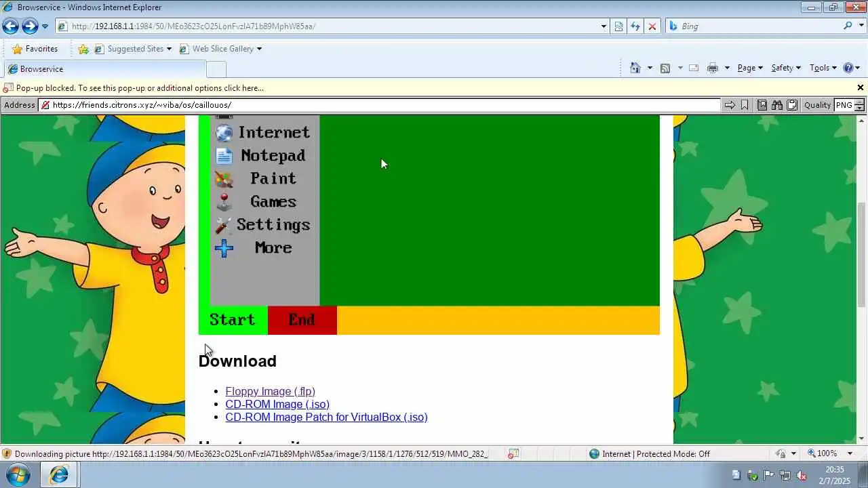Click the status bar privacy lock icon

781,453
